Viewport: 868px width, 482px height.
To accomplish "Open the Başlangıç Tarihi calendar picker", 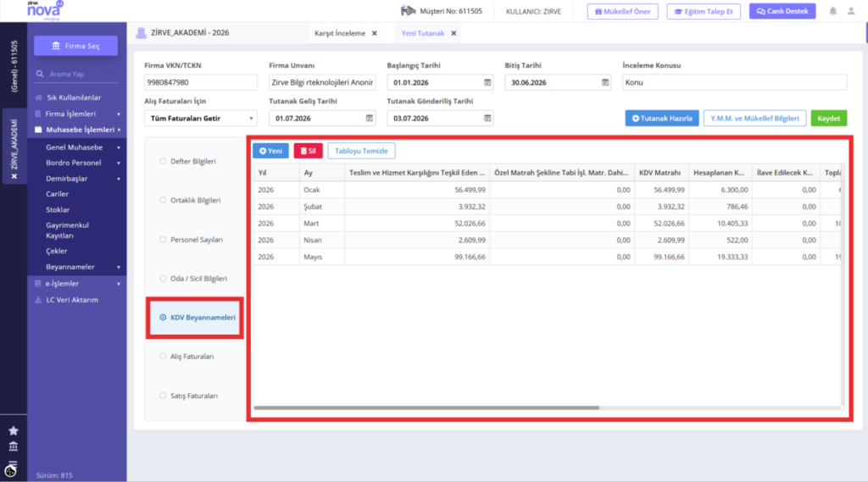I will coord(487,82).
